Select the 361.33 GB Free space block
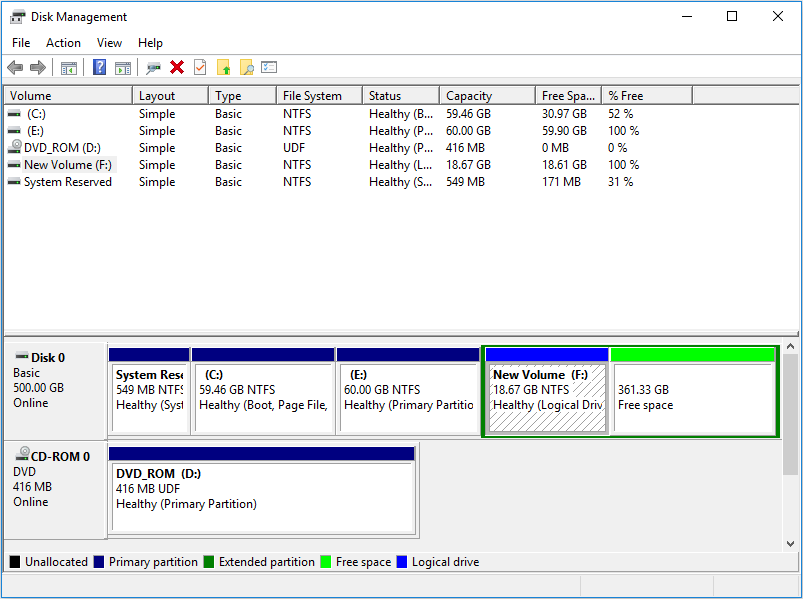803x599 pixels. (x=693, y=392)
